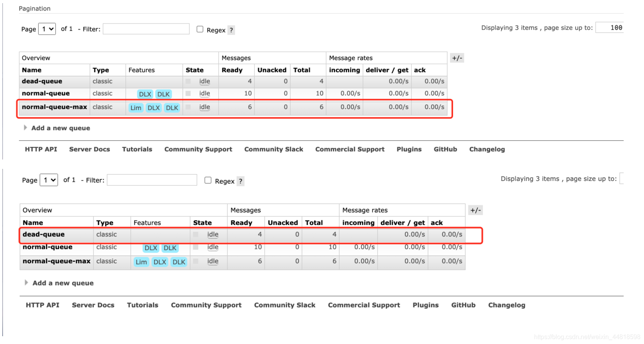The width and height of the screenshot is (644, 344).
Task: Click DLX badge of normal-queue, lower table
Action: pos(151,248)
